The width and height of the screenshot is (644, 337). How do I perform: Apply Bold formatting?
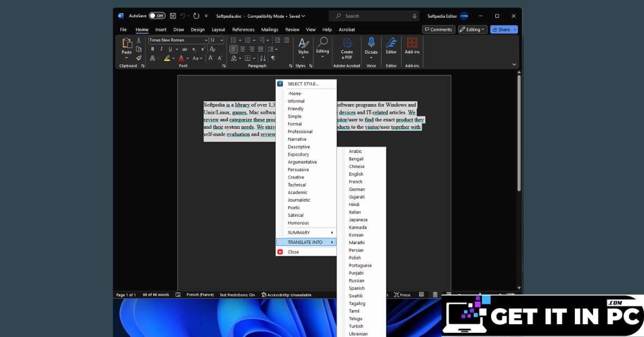tap(153, 49)
